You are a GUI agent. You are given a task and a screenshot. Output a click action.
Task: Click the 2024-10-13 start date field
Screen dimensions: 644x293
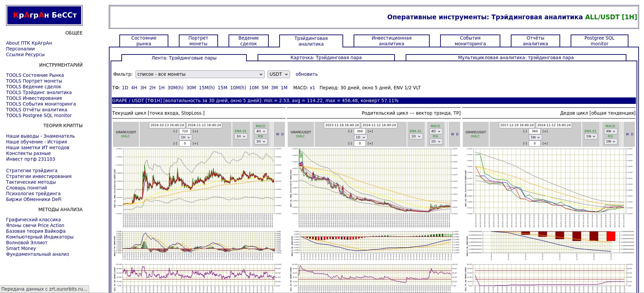coord(167,125)
